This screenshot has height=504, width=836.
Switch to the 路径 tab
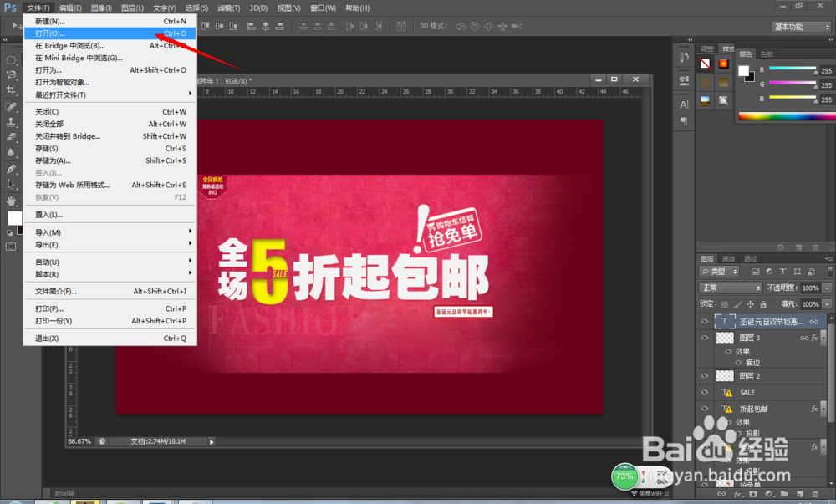pos(751,259)
